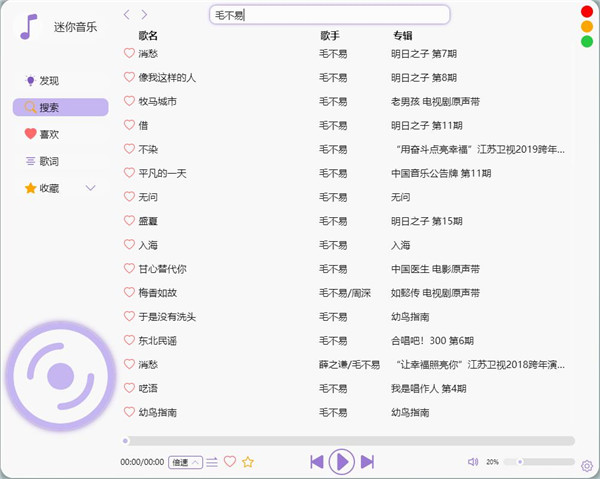Click artist 薛之谦/毛不易
The width and height of the screenshot is (600, 479).
click(x=349, y=365)
